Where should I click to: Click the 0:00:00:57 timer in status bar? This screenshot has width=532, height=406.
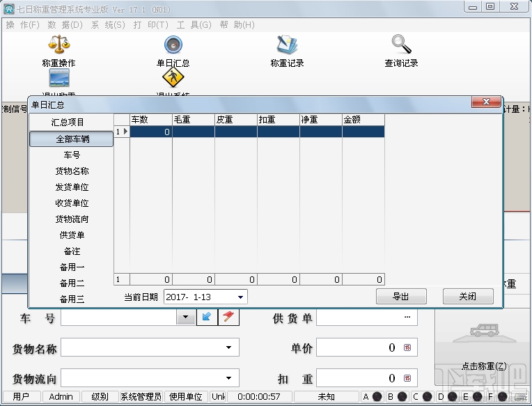(x=259, y=396)
